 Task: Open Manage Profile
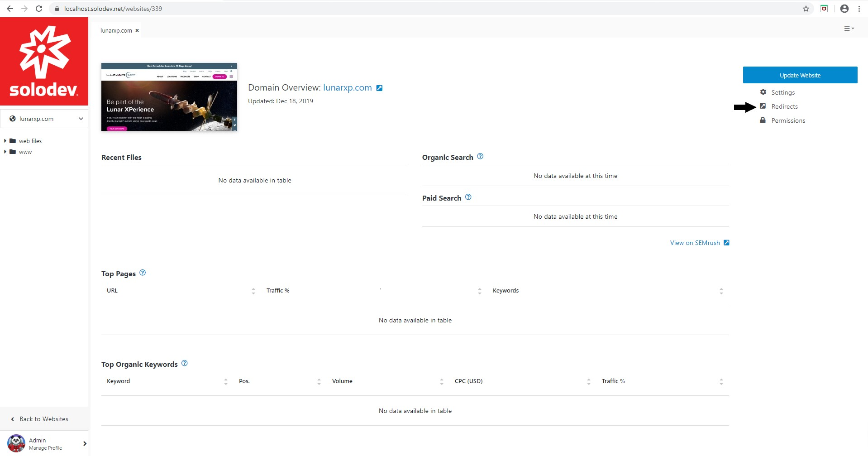click(x=45, y=448)
